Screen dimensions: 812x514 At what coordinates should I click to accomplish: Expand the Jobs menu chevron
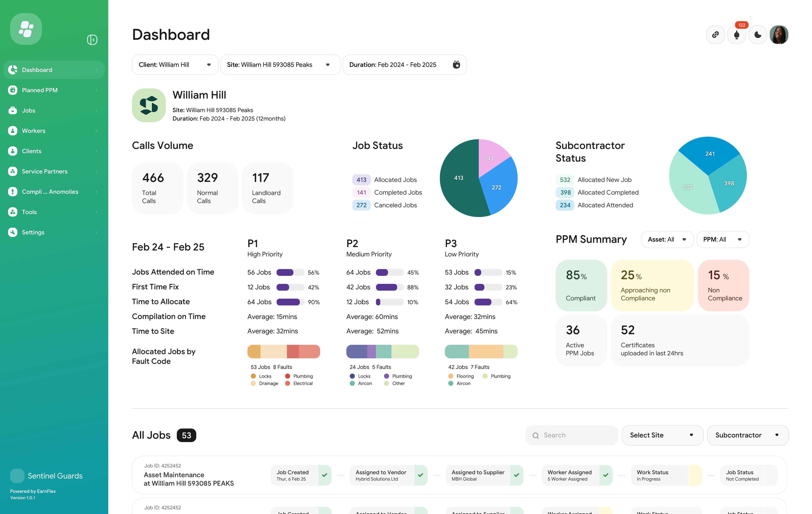(96, 111)
